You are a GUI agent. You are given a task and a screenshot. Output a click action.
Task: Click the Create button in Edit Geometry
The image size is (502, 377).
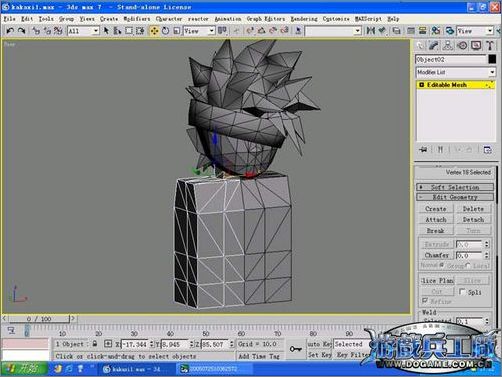pos(436,209)
